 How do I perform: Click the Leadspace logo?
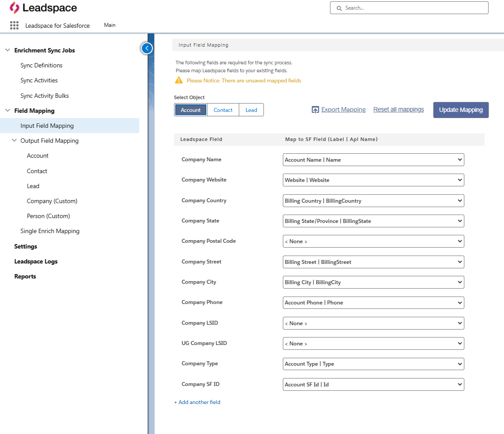[43, 8]
